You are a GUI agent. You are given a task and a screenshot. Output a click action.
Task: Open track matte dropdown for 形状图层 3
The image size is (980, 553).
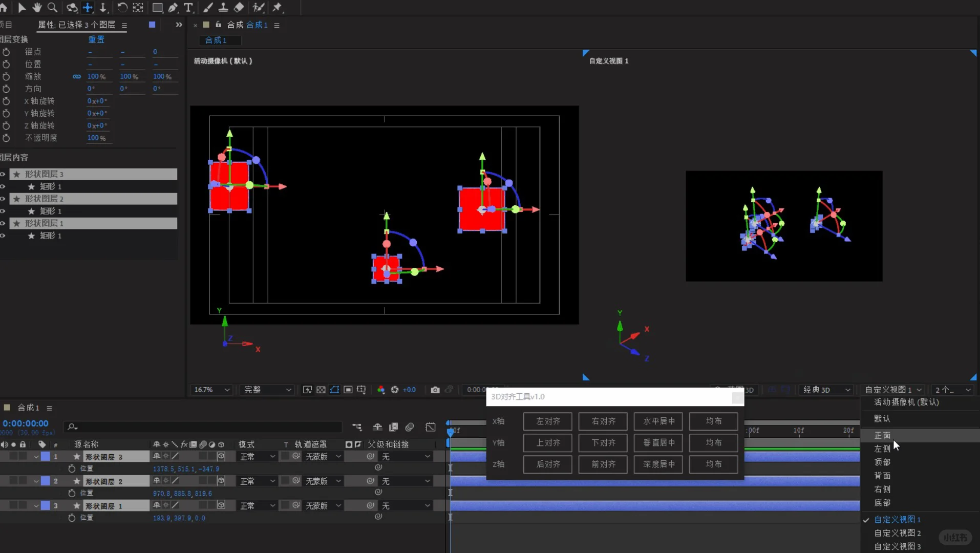coord(323,456)
